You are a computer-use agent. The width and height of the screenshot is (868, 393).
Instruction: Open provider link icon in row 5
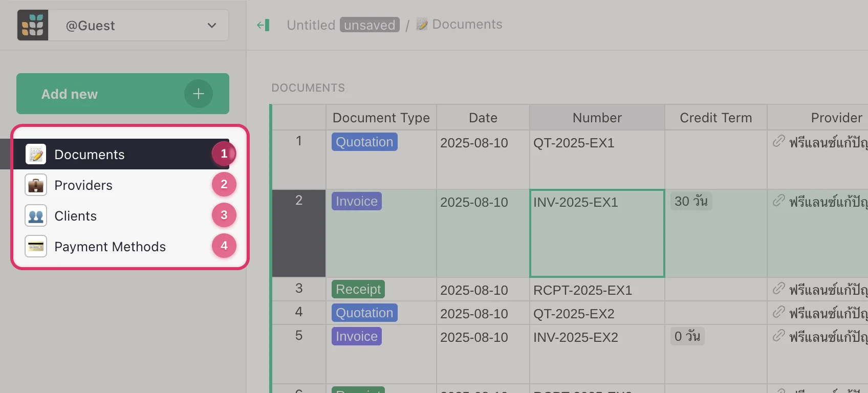click(778, 336)
